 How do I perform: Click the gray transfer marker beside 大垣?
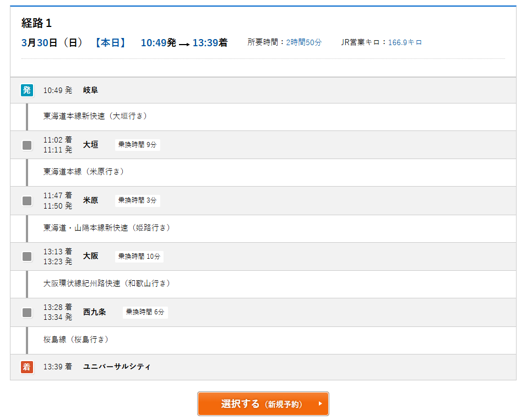coord(27,145)
